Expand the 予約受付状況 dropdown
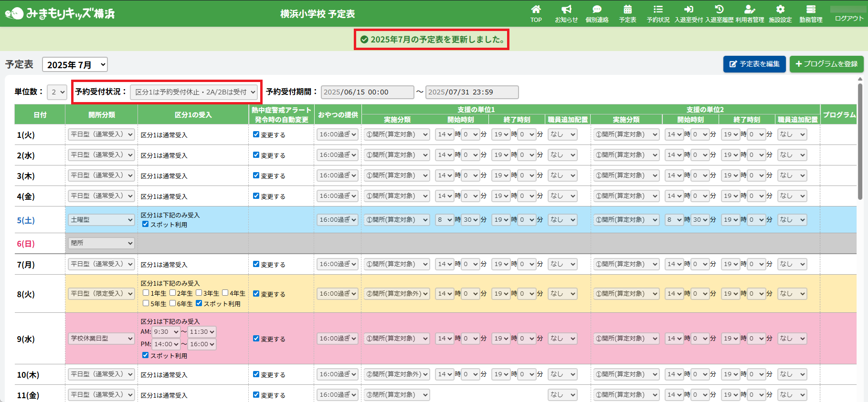Viewport: 868px width, 402px height. coord(195,92)
